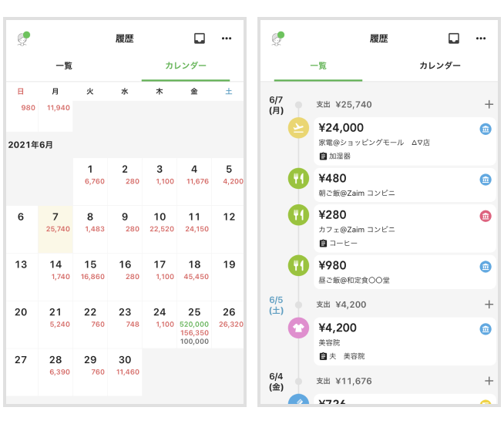Select June 25 with the 520,000 income
This screenshot has width=504, height=424.
tap(194, 324)
